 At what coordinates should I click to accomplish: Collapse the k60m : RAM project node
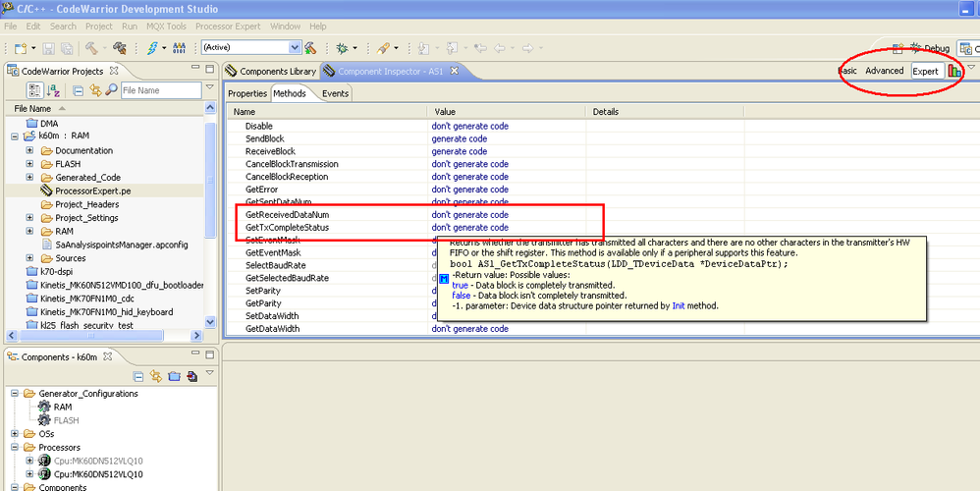[x=15, y=136]
